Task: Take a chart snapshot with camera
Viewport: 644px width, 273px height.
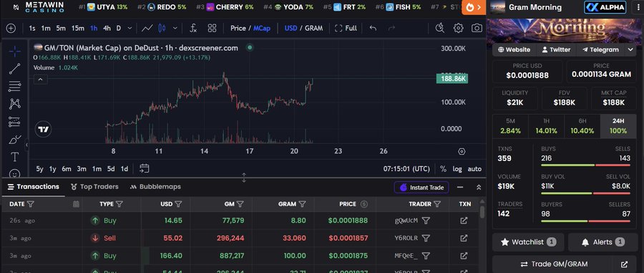Action: 477,29
